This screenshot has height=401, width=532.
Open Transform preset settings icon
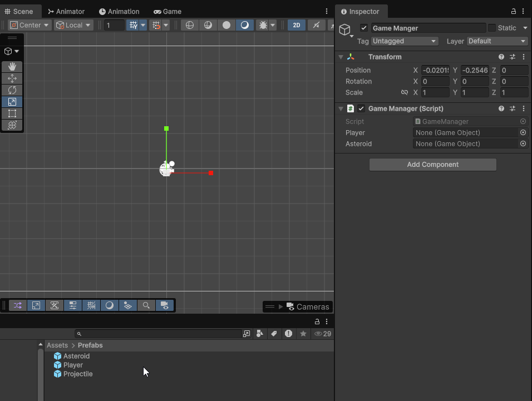tap(513, 57)
